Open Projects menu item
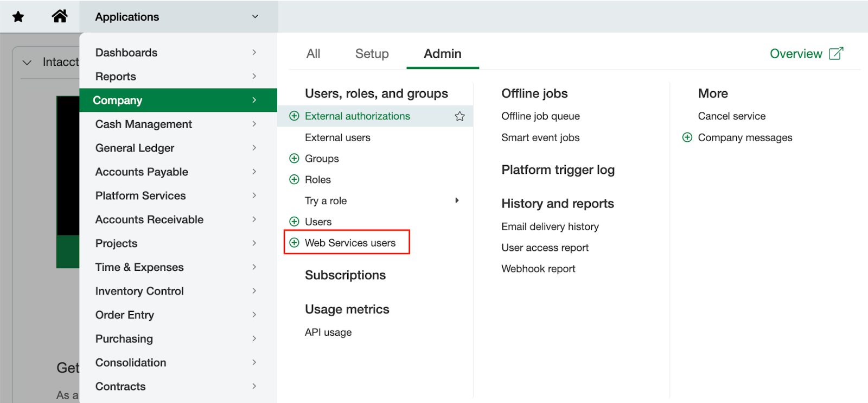This screenshot has height=403, width=868. pyautogui.click(x=178, y=243)
